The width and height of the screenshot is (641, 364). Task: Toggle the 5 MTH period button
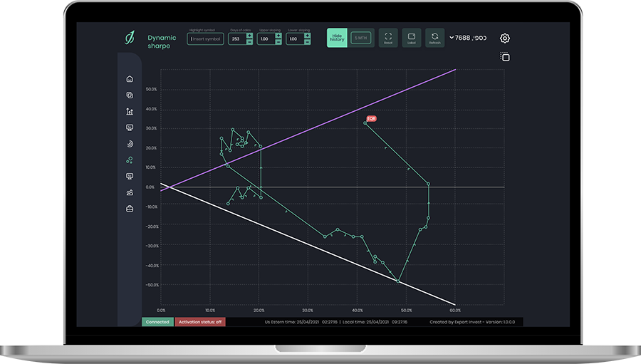pyautogui.click(x=361, y=38)
